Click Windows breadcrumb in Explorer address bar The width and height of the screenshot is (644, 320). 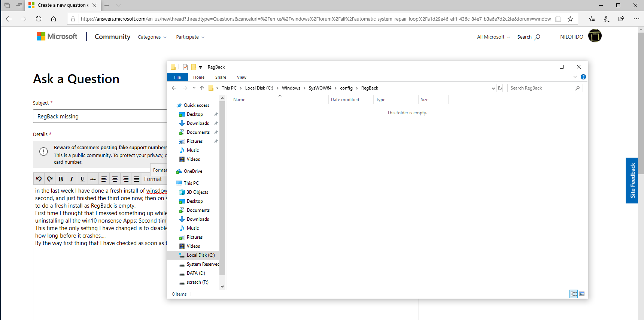pyautogui.click(x=291, y=88)
